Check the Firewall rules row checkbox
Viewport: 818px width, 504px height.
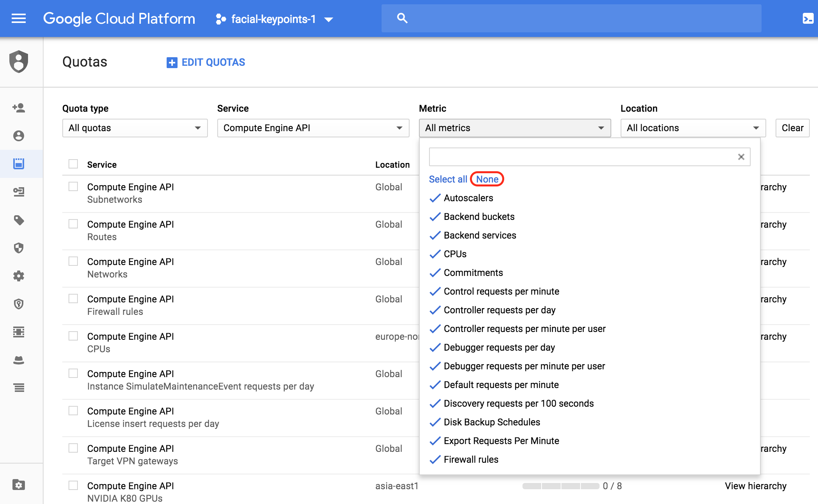(x=73, y=299)
